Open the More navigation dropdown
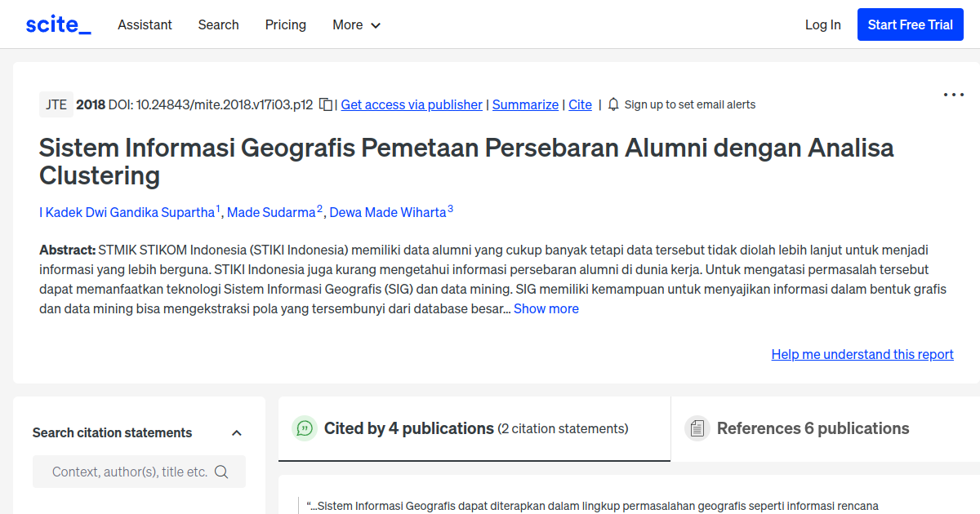The width and height of the screenshot is (980, 514). 356,24
